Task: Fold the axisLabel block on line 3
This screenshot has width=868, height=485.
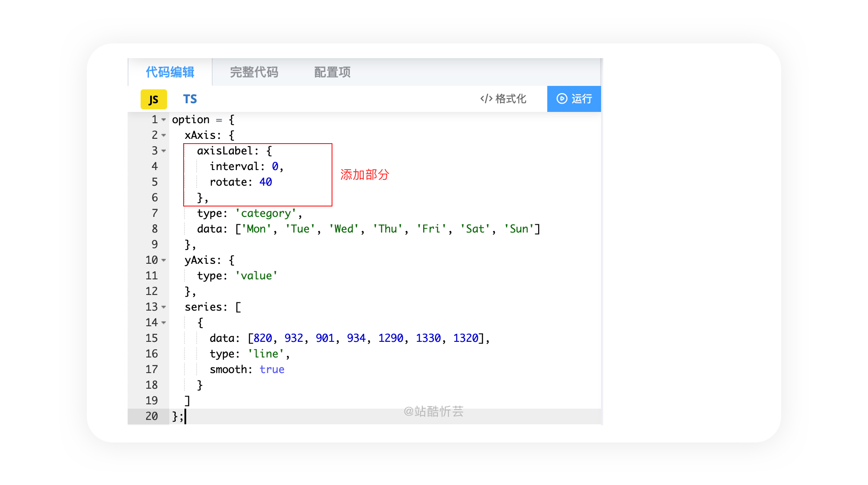Action: pos(164,151)
